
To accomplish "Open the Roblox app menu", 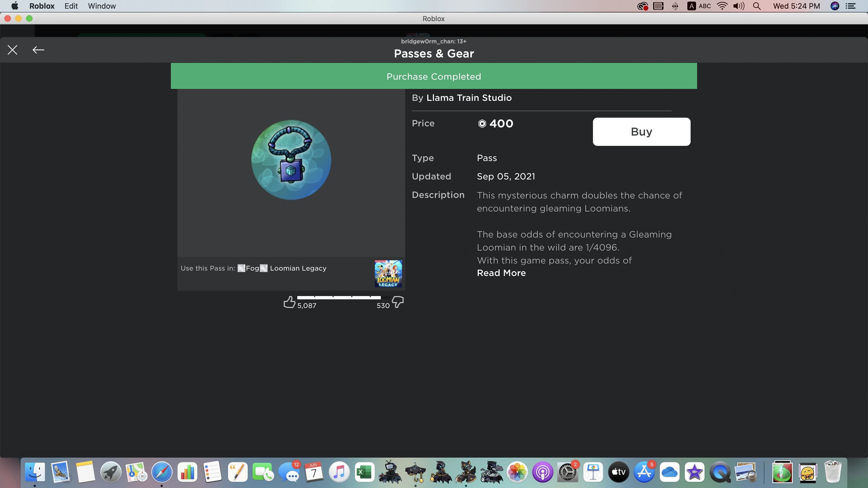I will (x=42, y=6).
